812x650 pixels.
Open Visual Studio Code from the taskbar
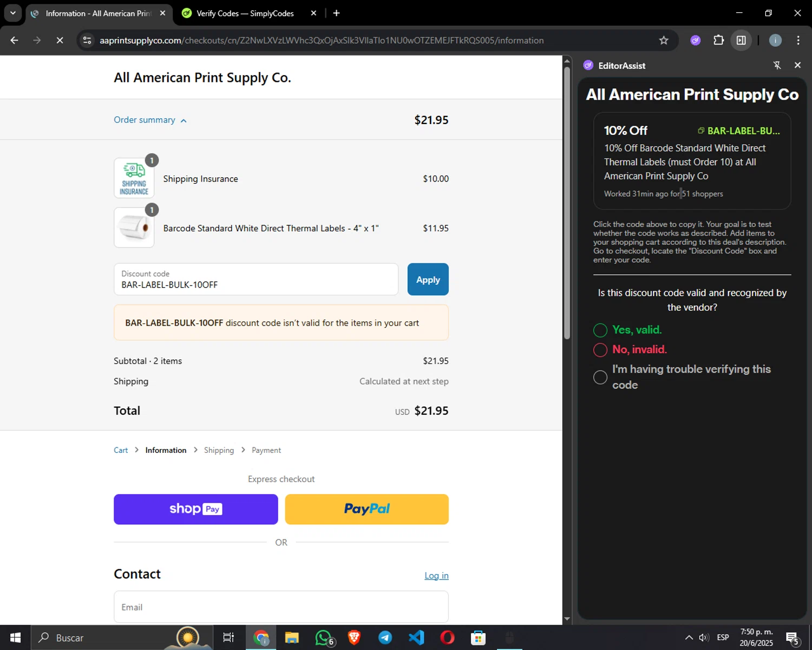(x=416, y=638)
